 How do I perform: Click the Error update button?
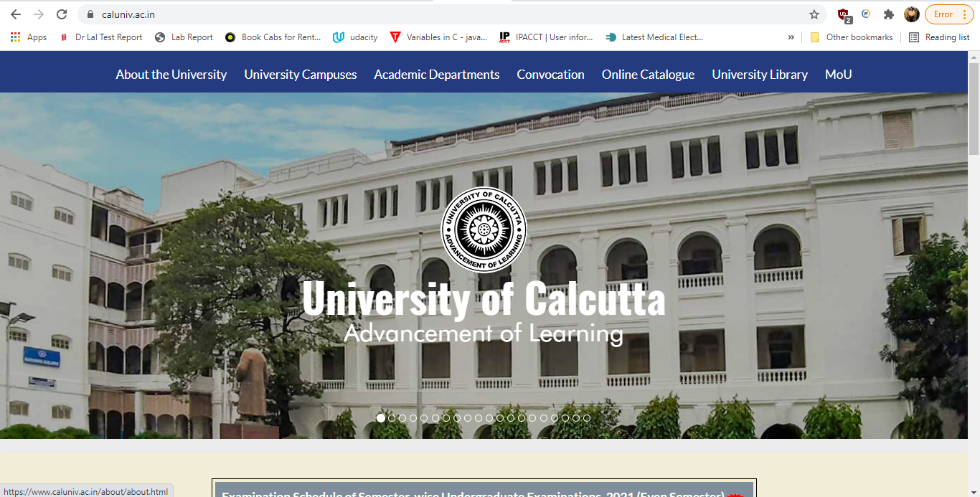[949, 14]
